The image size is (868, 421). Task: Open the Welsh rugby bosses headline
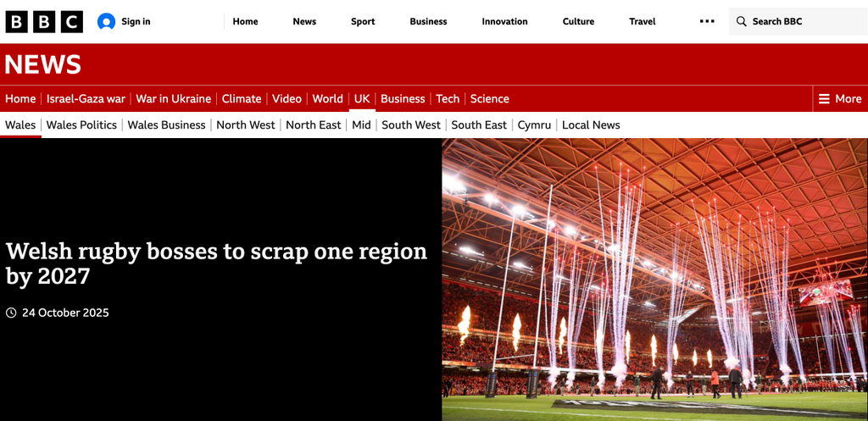(x=216, y=263)
